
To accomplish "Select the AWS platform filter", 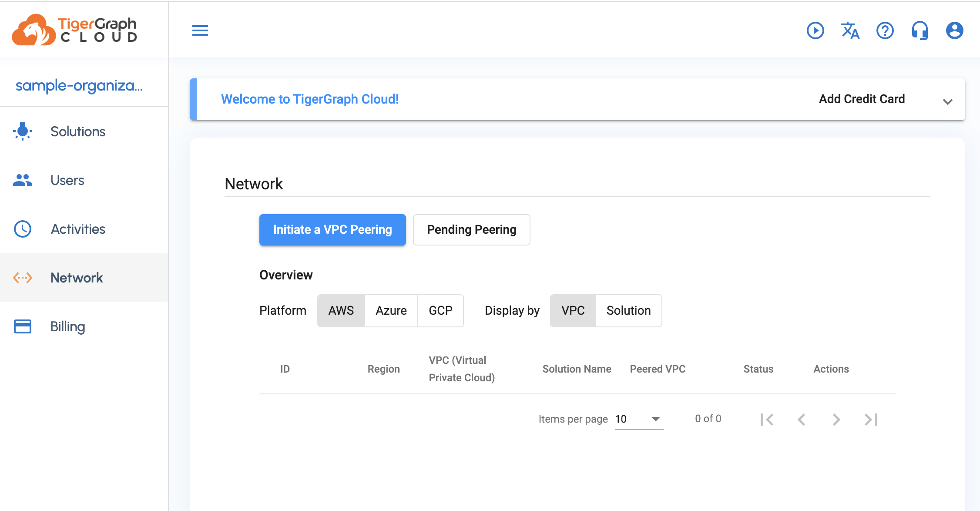I will [x=342, y=311].
